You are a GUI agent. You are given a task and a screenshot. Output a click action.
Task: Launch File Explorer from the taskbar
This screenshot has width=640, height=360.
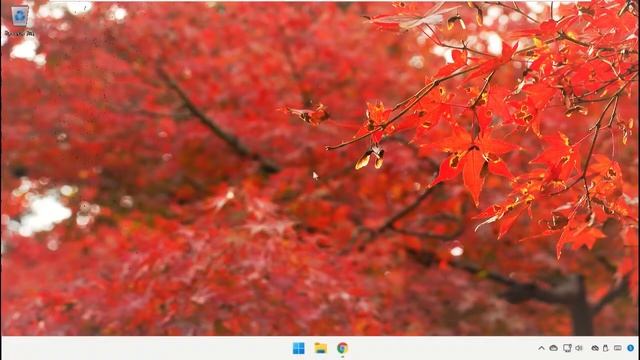320,348
